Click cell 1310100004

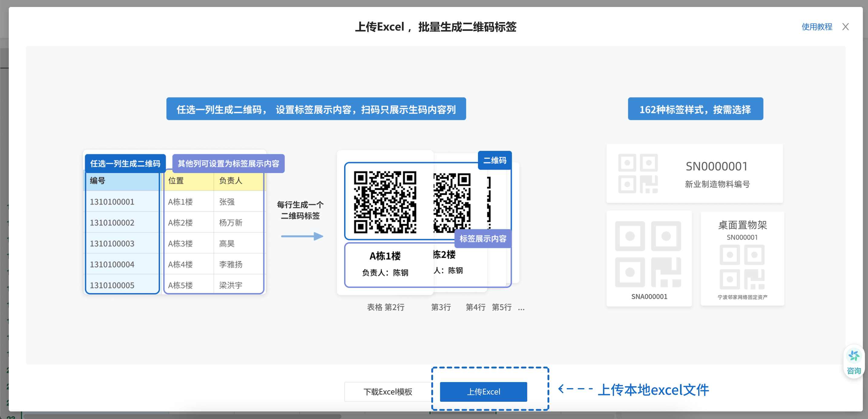tap(122, 264)
